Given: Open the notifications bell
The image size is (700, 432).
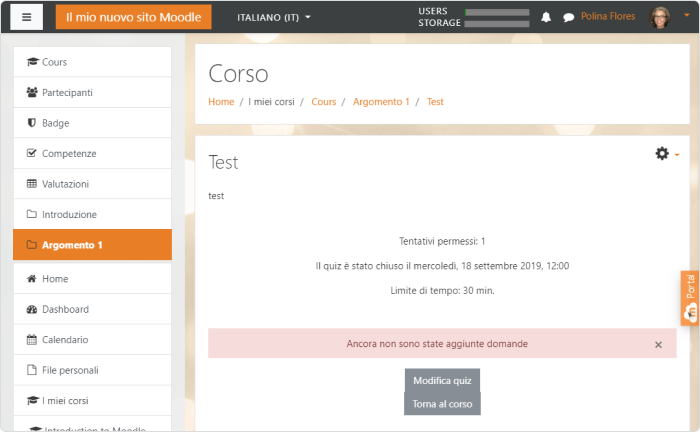Looking at the screenshot, I should pyautogui.click(x=546, y=17).
